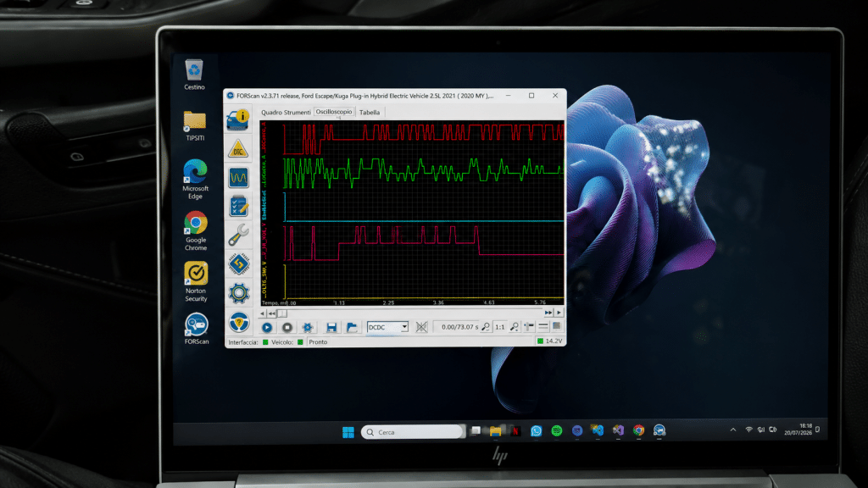Zoom out the oscilloscope timeline

coord(486,327)
